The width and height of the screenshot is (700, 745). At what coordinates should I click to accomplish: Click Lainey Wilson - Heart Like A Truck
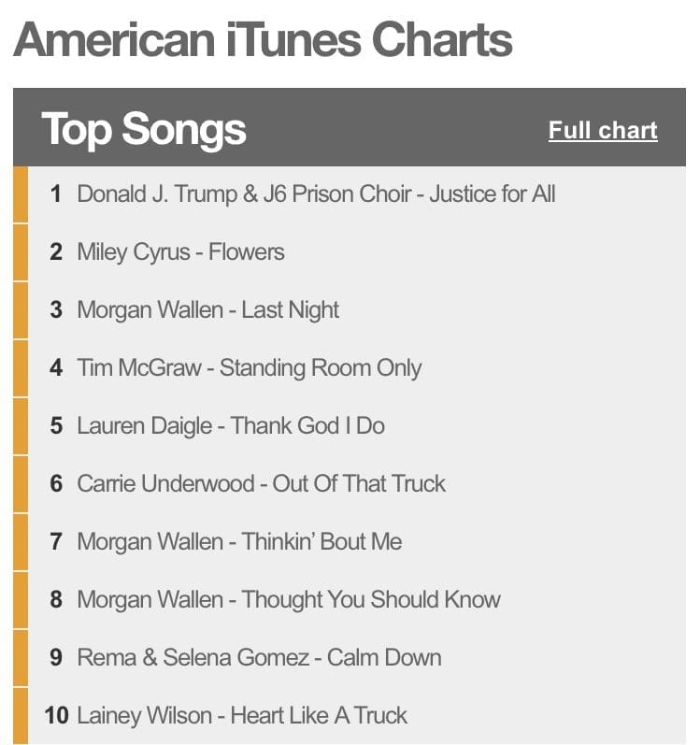coord(241,716)
